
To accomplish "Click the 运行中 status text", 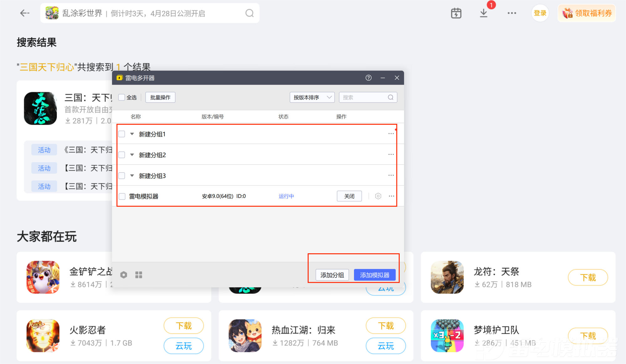I will click(x=286, y=196).
